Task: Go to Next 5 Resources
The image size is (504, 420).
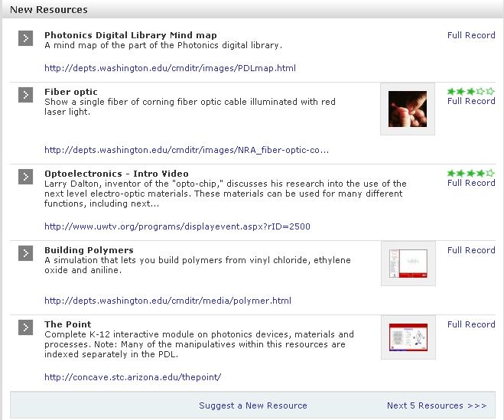Action: coord(437,405)
